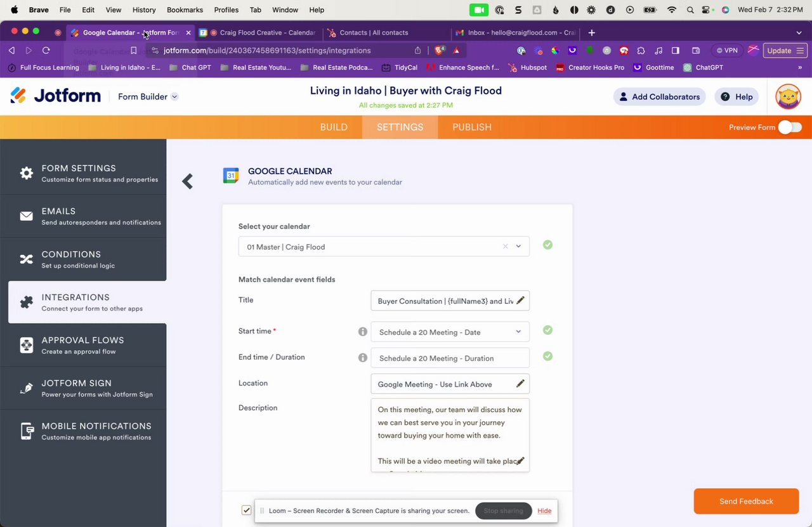The image size is (812, 527).
Task: Switch to the PUBLISH tab
Action: [472, 127]
